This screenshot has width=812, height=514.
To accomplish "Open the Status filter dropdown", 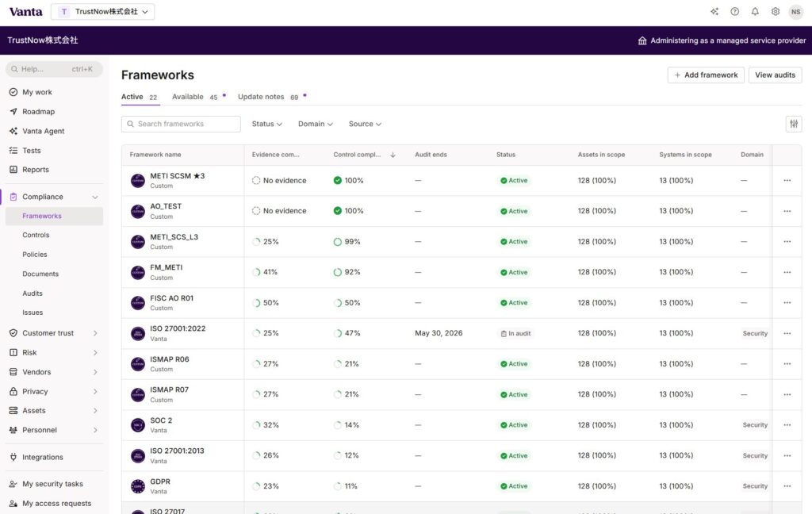I will pyautogui.click(x=267, y=124).
